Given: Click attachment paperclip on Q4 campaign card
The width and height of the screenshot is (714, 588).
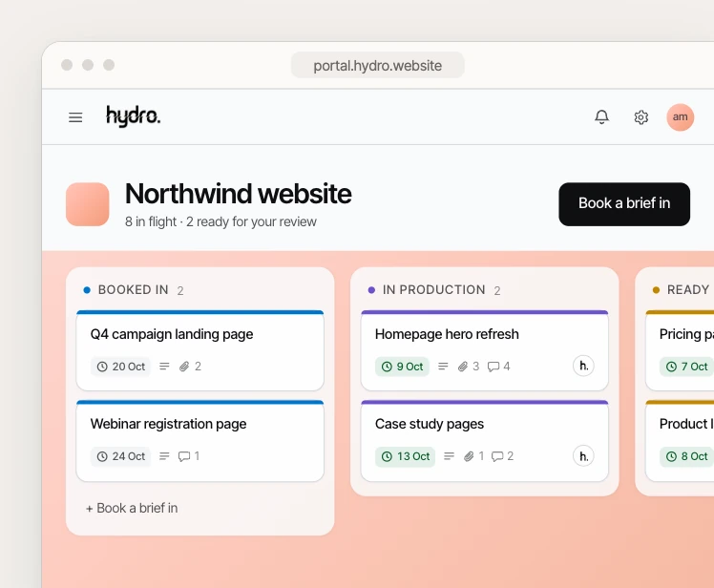Looking at the screenshot, I should pos(184,367).
